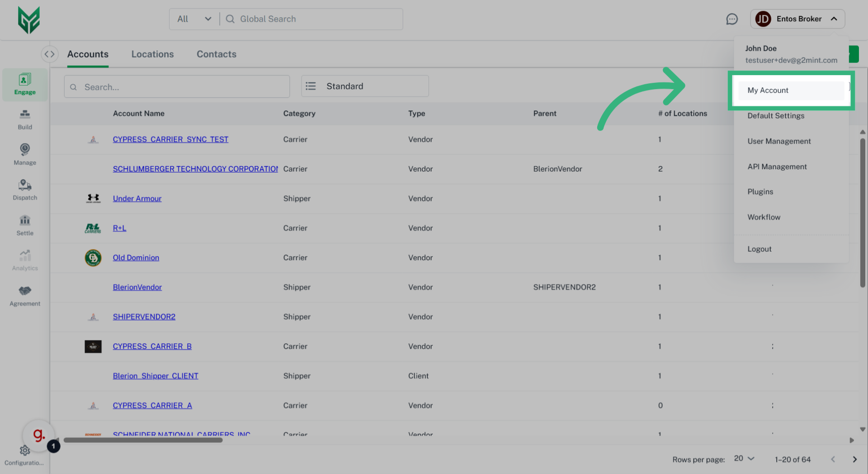This screenshot has width=868, height=474.
Task: Open the Engage module in sidebar
Action: (x=25, y=84)
